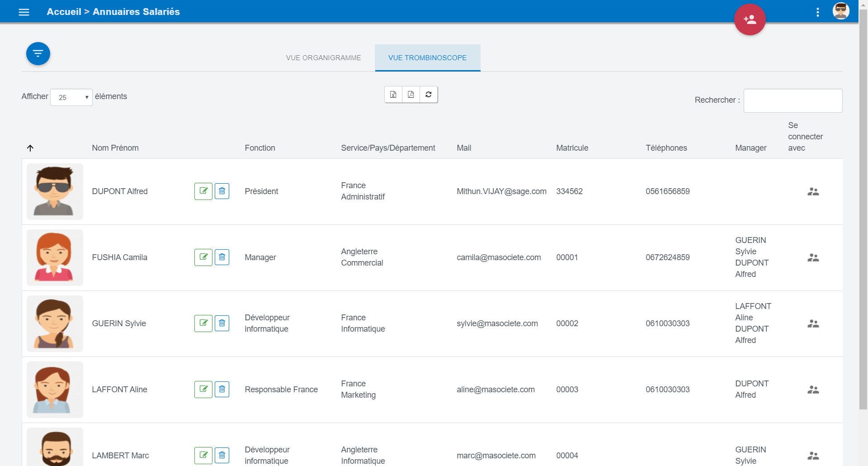Open the filters panel
Viewport: 868px width, 466px height.
click(38, 53)
